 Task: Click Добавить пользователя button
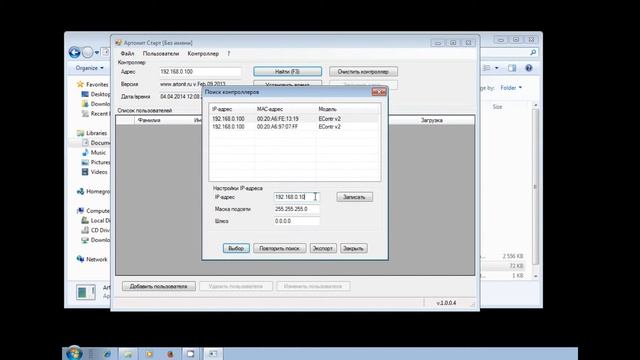click(x=158, y=286)
